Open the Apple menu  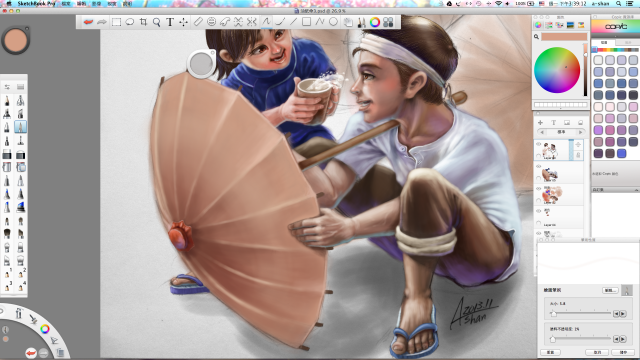coord(8,3)
